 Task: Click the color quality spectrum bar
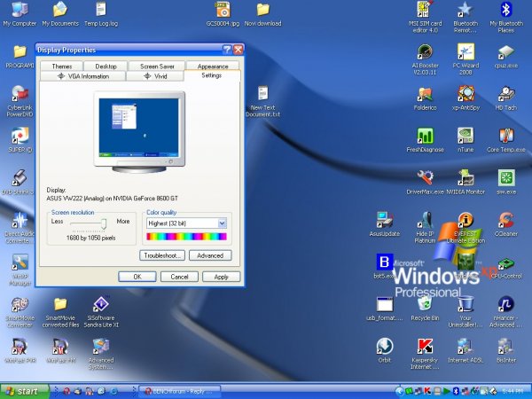point(186,237)
